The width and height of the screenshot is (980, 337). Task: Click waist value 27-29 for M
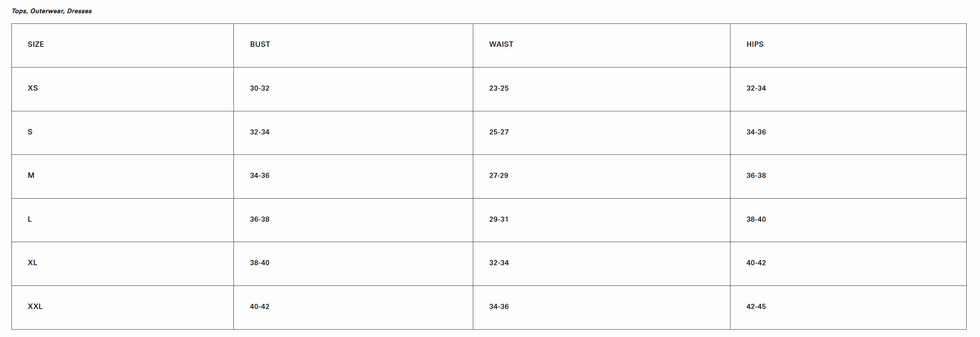[x=499, y=175]
